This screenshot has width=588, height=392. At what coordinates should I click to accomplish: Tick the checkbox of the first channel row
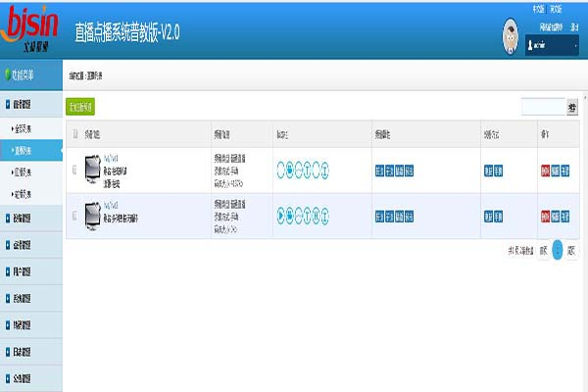[74, 170]
